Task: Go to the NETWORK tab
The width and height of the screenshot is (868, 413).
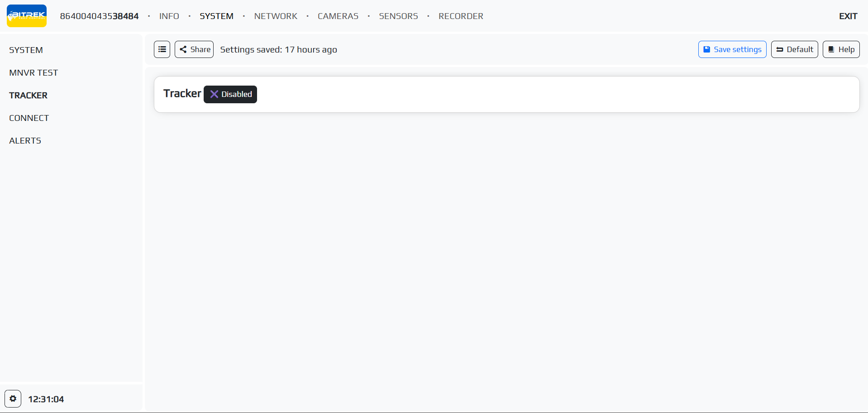Action: (x=276, y=16)
